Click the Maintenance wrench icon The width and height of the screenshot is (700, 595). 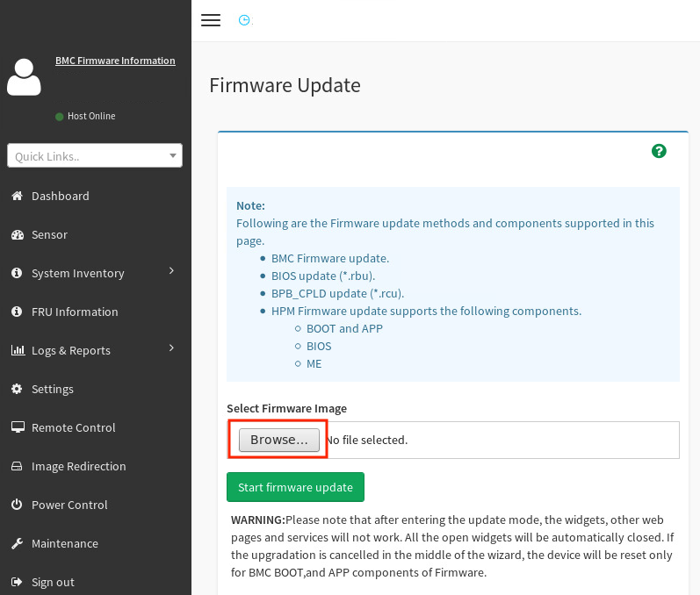click(17, 543)
